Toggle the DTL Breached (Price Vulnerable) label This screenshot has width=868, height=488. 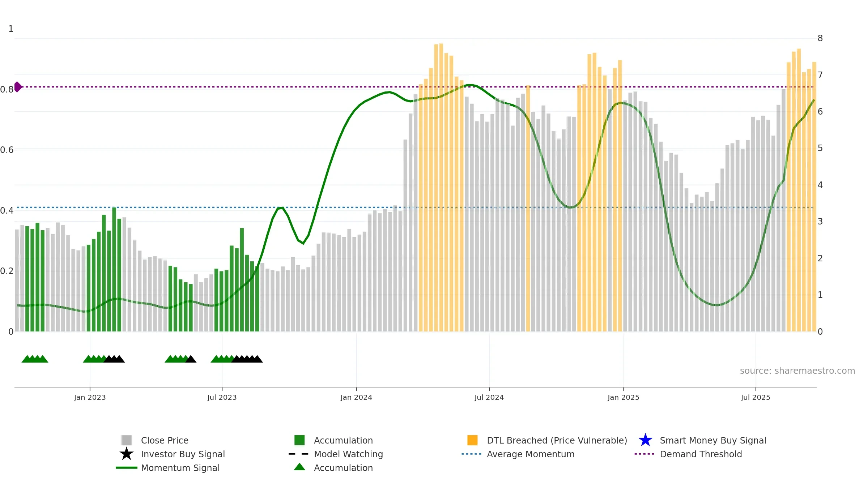pos(557,440)
